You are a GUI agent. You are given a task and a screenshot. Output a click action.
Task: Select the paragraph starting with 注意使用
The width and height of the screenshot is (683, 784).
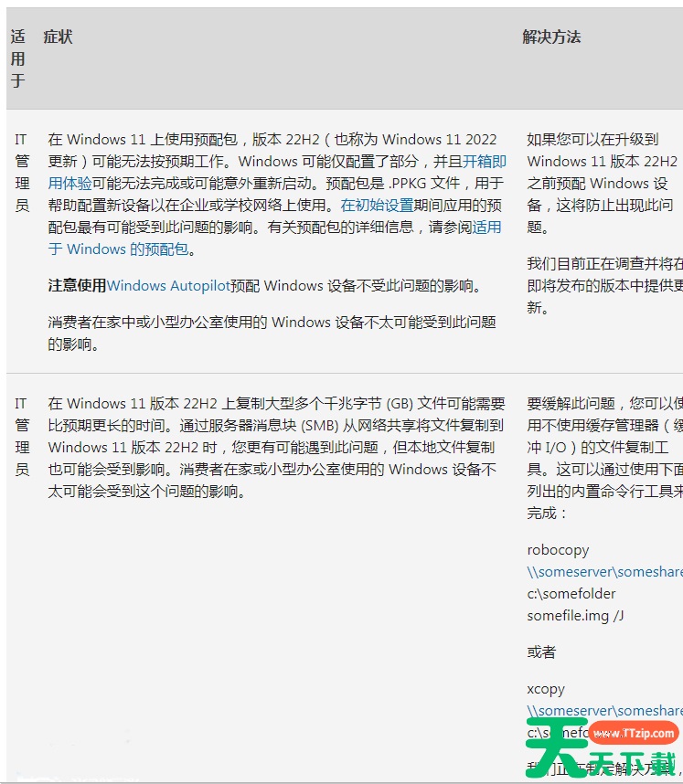265,285
